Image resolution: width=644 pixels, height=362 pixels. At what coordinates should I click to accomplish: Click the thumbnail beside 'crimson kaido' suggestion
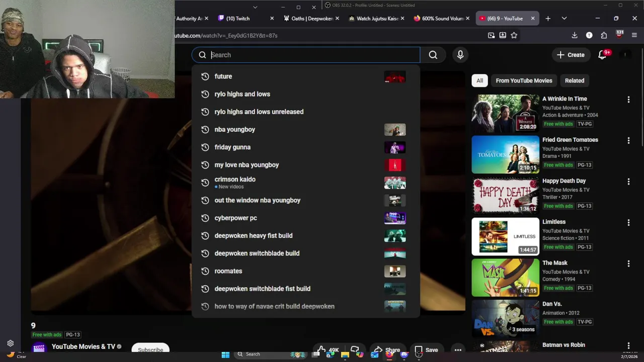[x=395, y=183]
